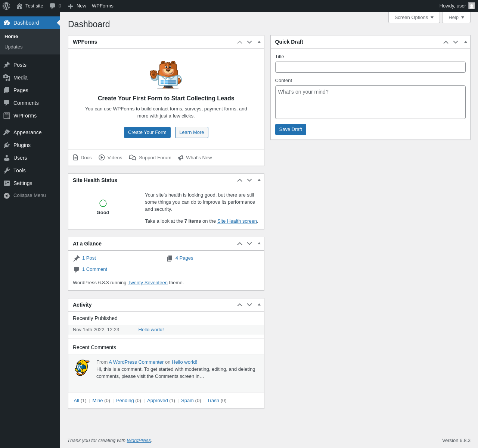Viewport: 478px width, 448px height.
Task: Open the Updates submenu item
Action: (30, 47)
